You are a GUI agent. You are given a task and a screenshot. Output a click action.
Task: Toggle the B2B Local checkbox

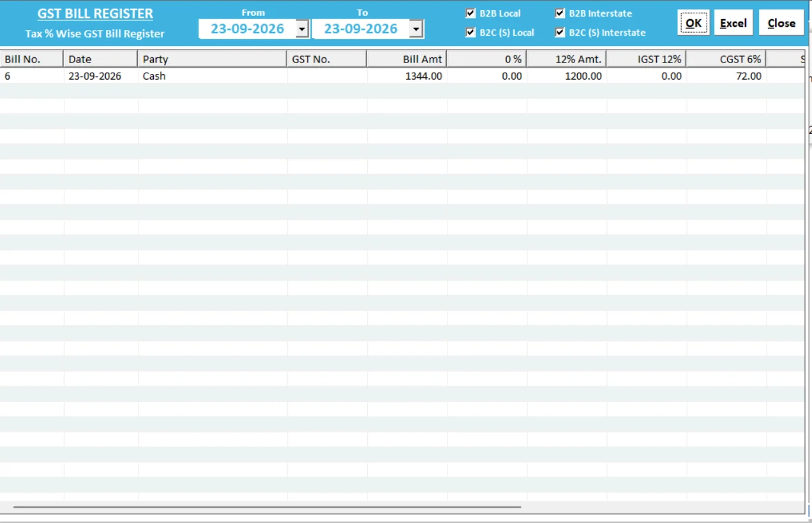point(471,13)
